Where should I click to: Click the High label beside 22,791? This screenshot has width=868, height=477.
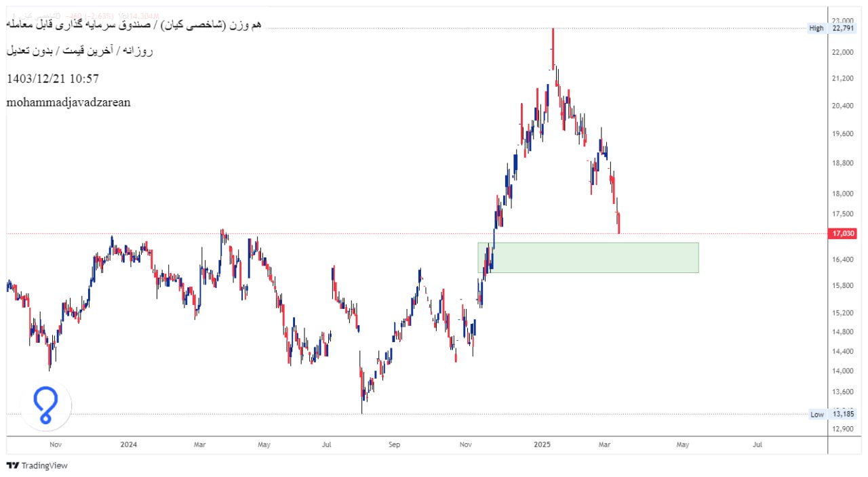(816, 28)
